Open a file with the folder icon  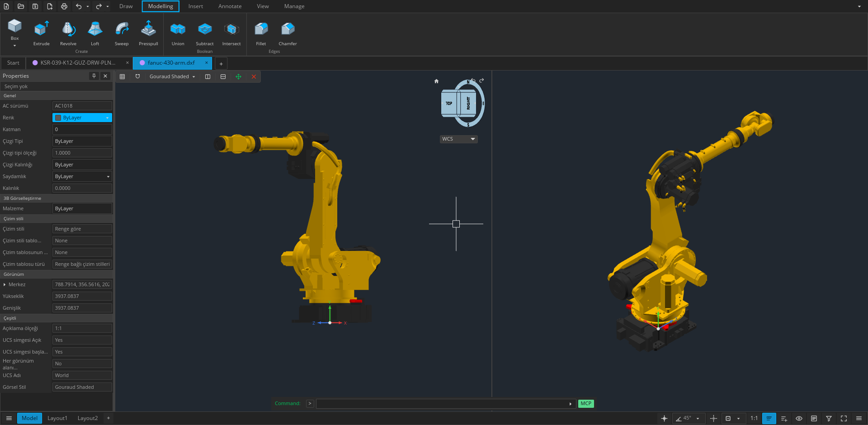21,6
